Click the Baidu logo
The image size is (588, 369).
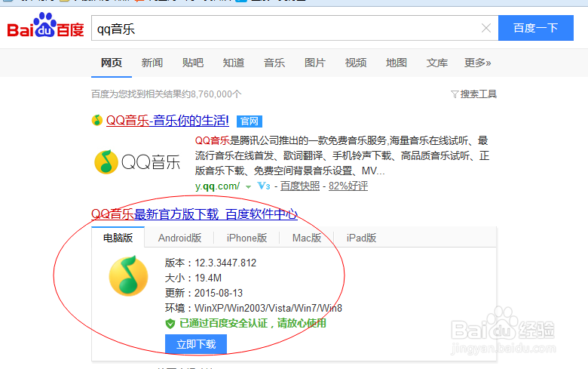(x=45, y=26)
